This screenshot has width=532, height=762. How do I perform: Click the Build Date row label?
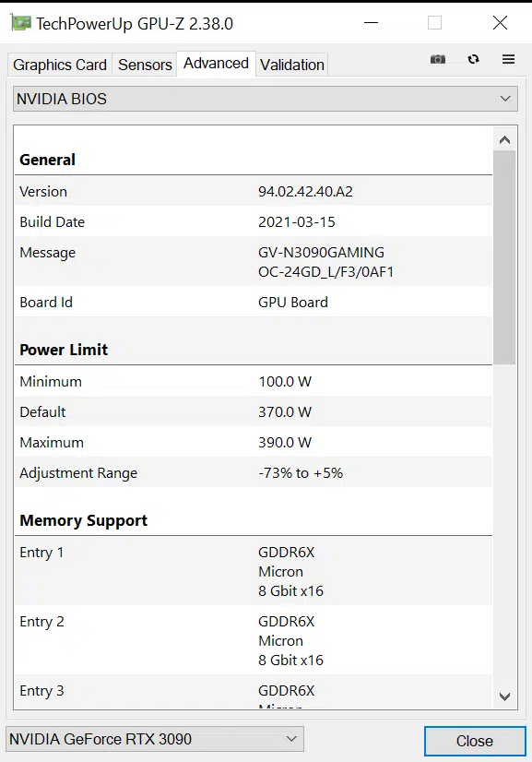(52, 222)
